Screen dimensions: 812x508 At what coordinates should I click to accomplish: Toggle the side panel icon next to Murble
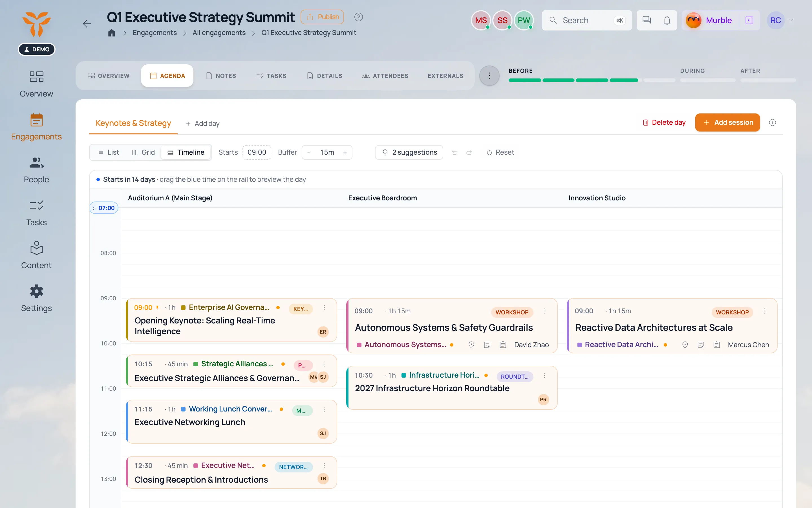coord(749,20)
